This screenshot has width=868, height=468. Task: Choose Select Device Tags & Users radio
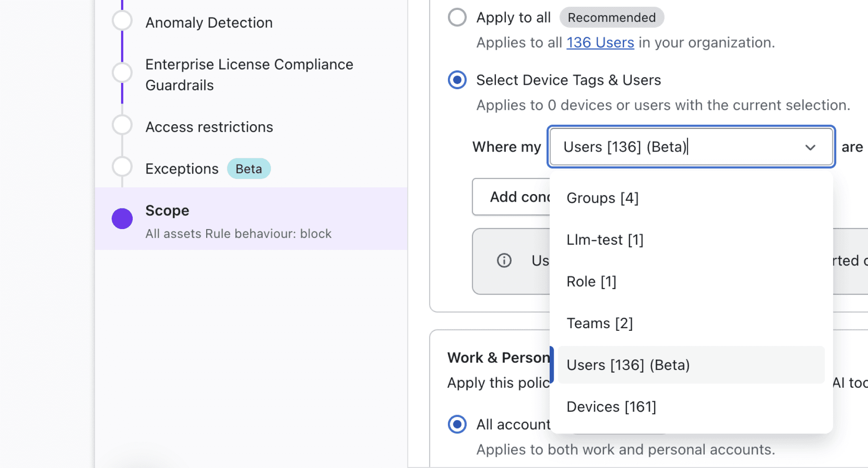(x=457, y=80)
